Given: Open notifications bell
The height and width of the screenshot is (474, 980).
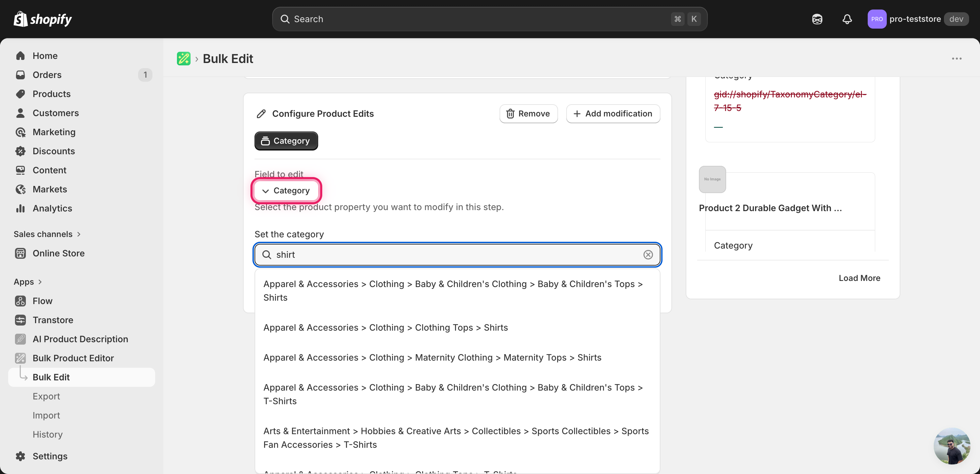Looking at the screenshot, I should [847, 19].
